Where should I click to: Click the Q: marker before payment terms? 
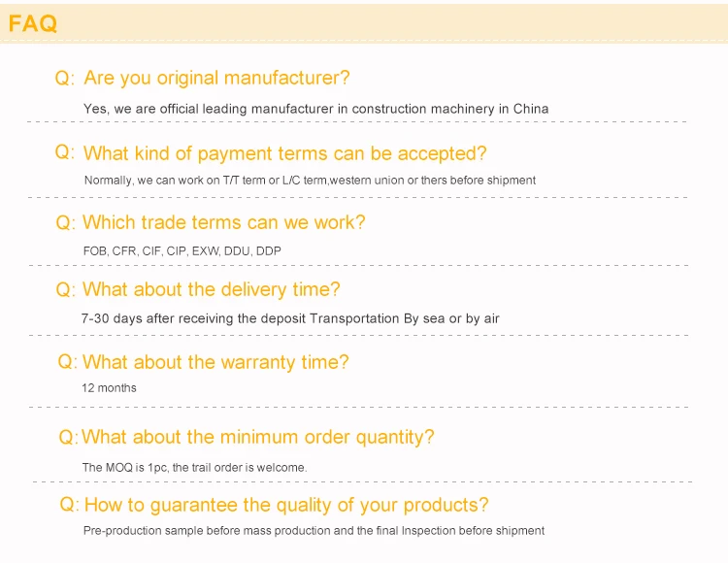(64, 152)
